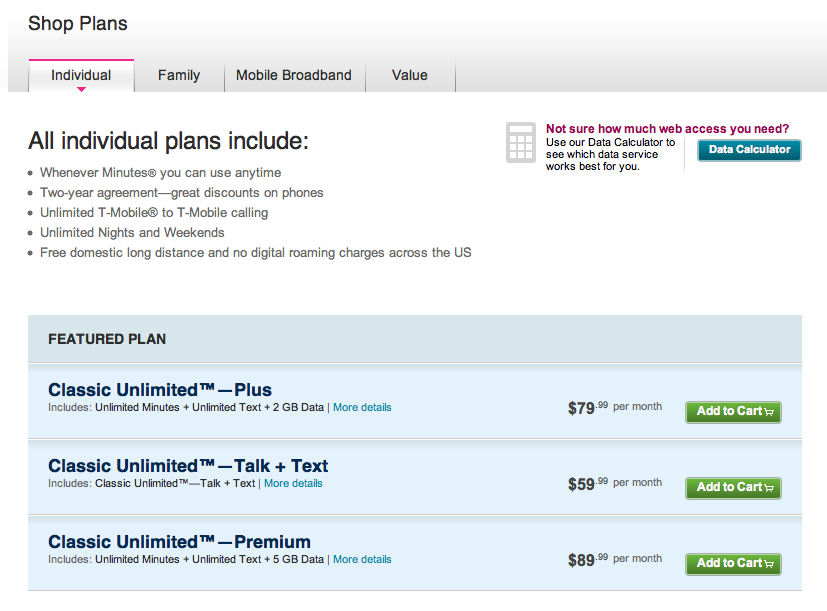827x611 pixels.
Task: Select the Individual plans tab
Action: tap(81, 75)
